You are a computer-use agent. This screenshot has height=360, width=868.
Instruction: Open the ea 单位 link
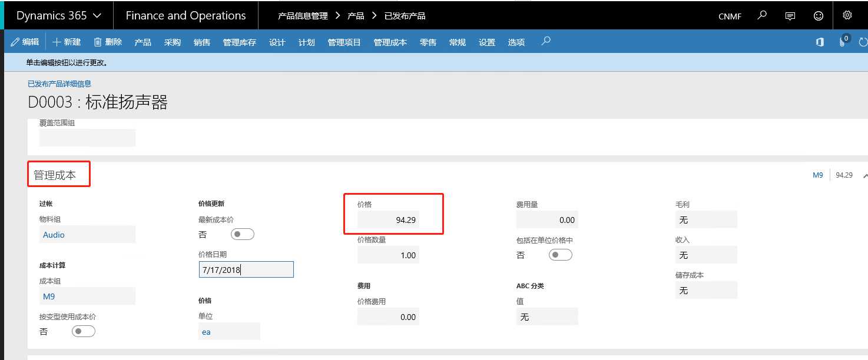click(x=206, y=332)
